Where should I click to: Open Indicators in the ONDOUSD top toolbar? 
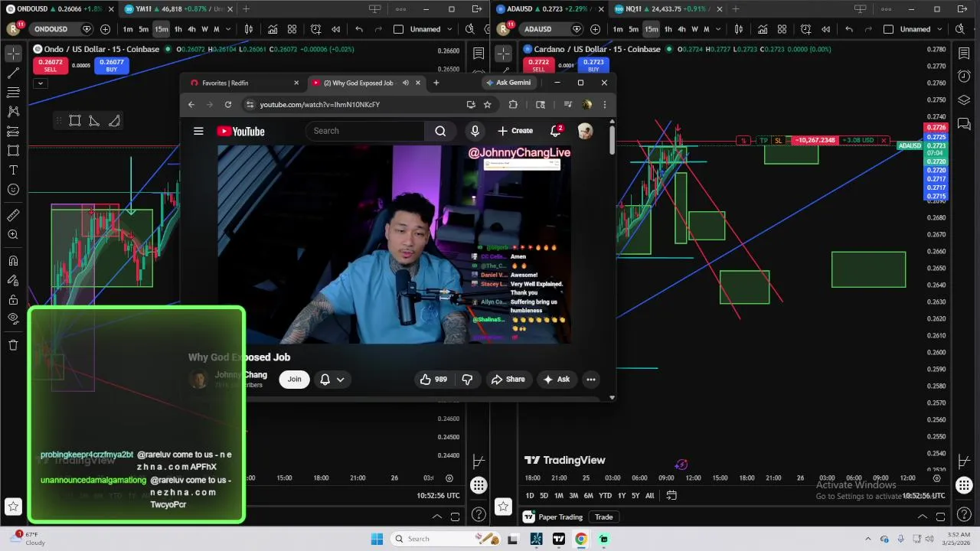coord(273,29)
